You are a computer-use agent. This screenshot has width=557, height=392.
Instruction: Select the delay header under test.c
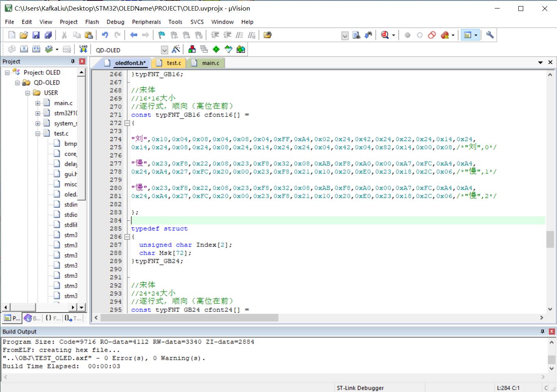click(70, 164)
